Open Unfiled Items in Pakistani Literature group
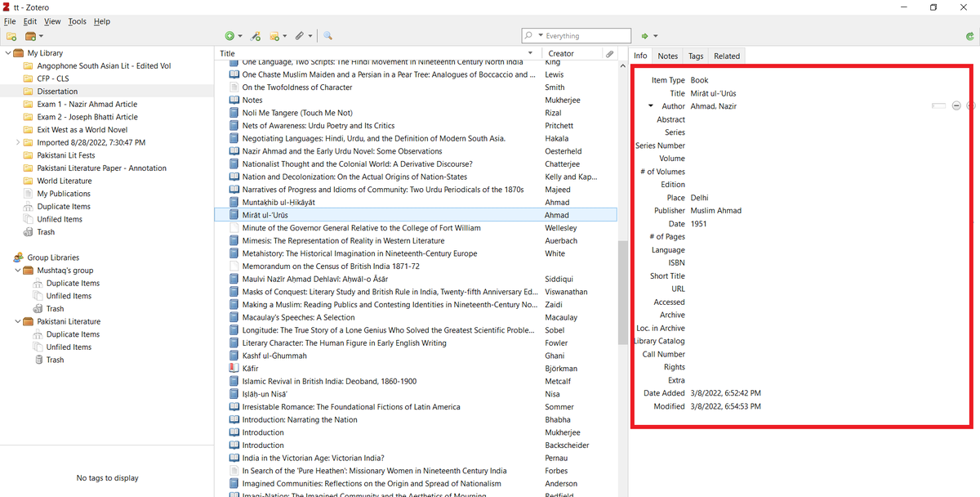Screen dimensions: 980x497 pyautogui.click(x=69, y=347)
